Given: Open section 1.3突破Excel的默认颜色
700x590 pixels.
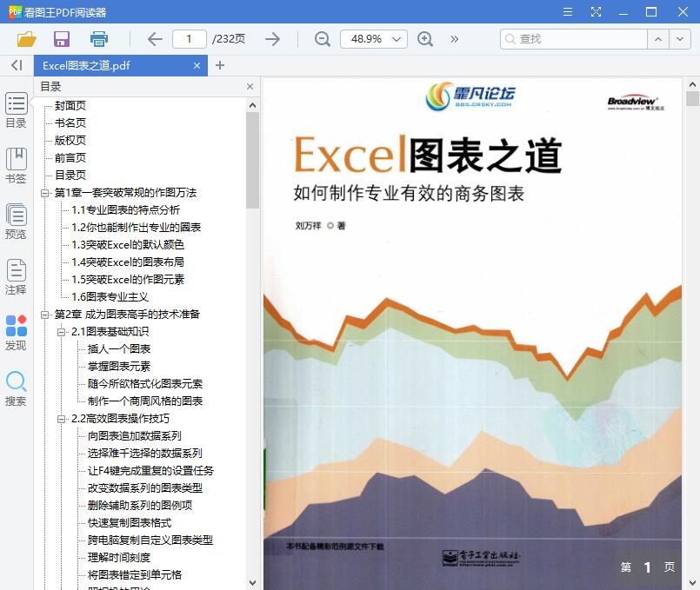Looking at the screenshot, I should 128,245.
